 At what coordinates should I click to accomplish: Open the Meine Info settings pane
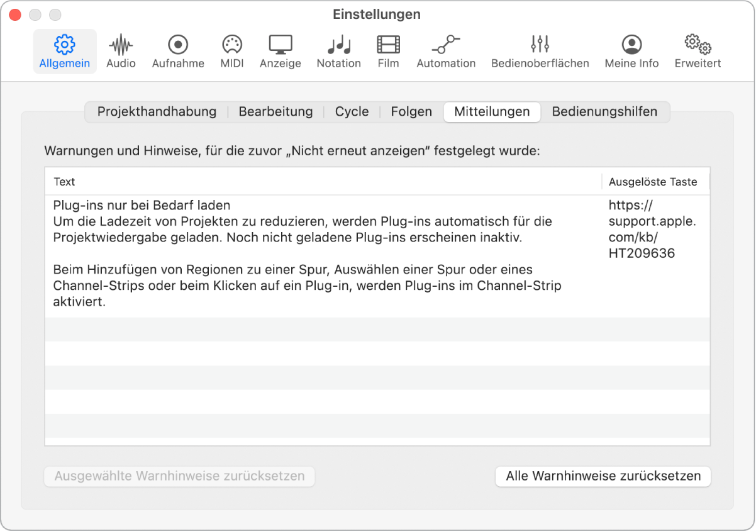[631, 52]
